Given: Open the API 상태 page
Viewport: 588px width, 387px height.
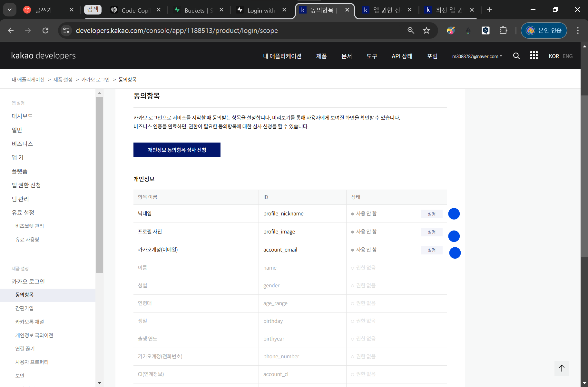Looking at the screenshot, I should [402, 56].
